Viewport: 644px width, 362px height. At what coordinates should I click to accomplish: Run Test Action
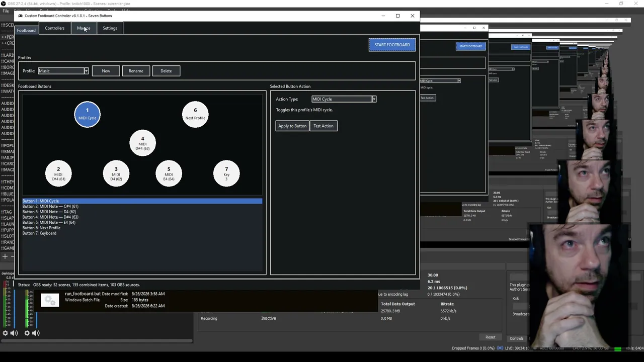324,126
